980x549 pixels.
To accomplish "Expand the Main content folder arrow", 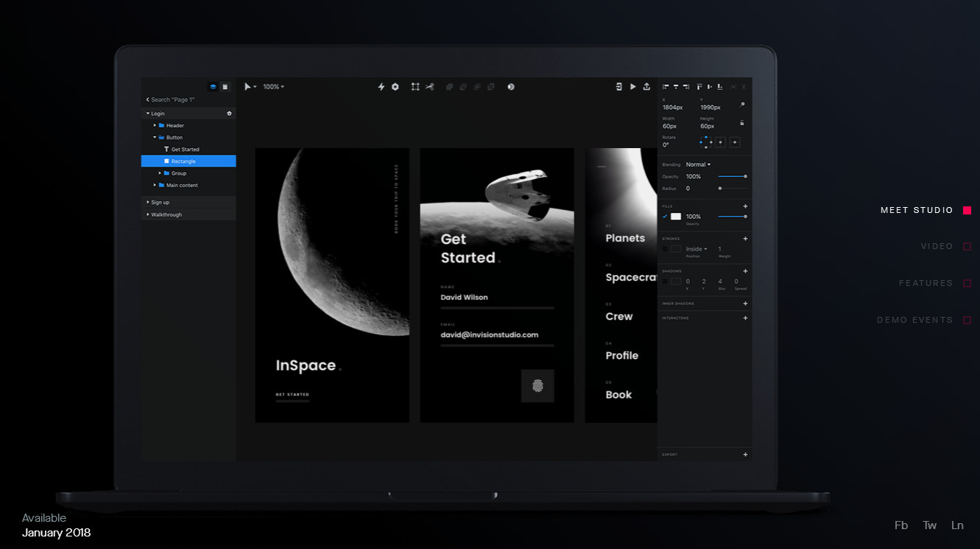I will [155, 185].
